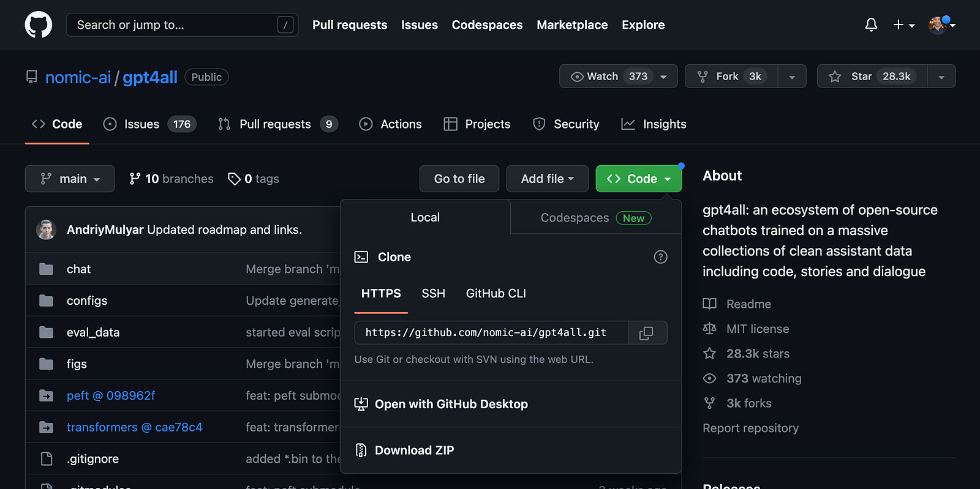Switch to the repository Code tab
The height and width of the screenshot is (489, 980).
coord(57,124)
